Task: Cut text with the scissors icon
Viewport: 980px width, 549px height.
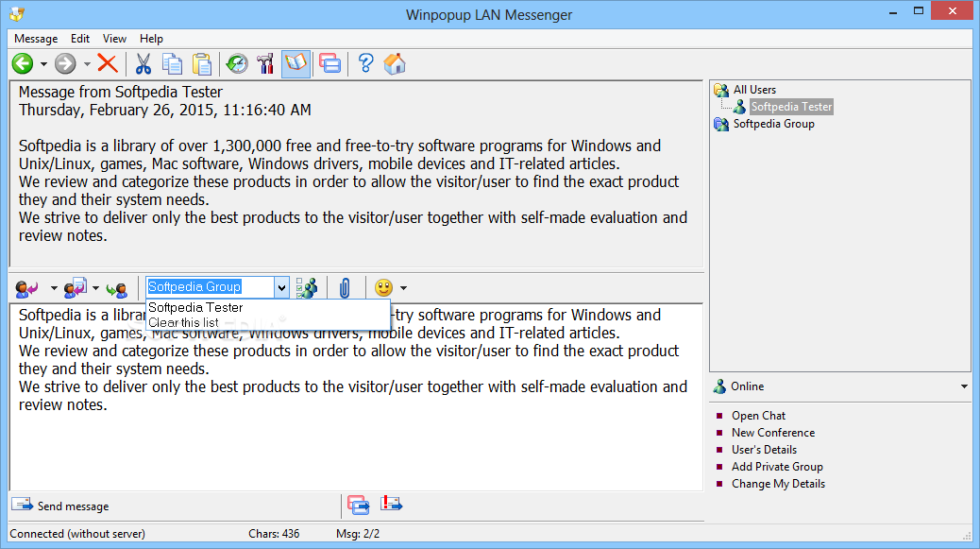Action: [144, 63]
